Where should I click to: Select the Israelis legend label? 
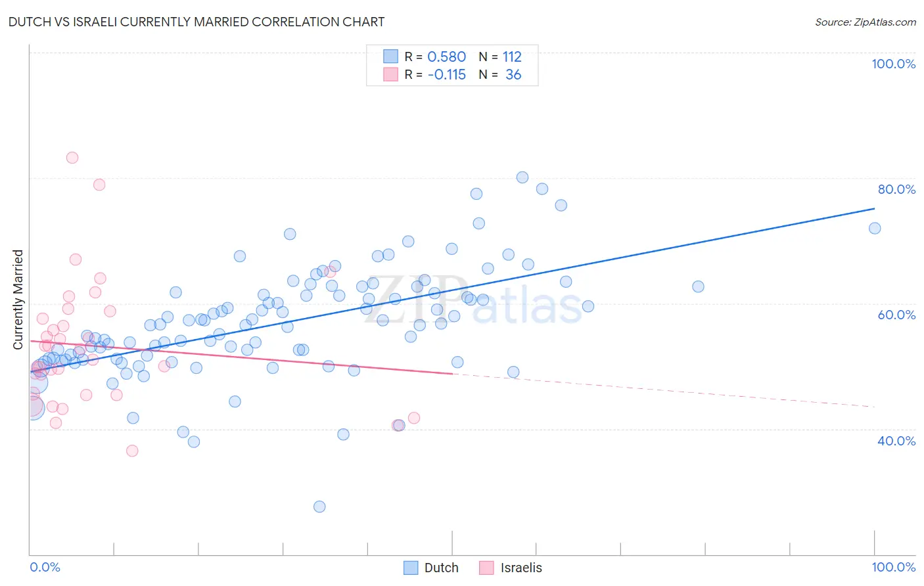[x=522, y=568]
